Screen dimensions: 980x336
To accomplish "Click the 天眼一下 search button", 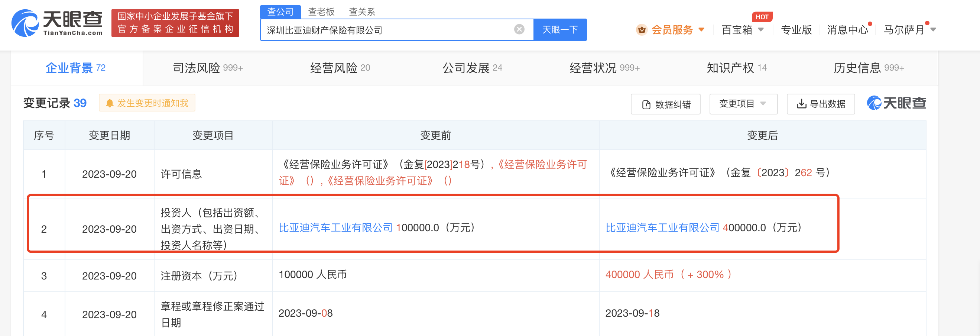I will [x=560, y=30].
